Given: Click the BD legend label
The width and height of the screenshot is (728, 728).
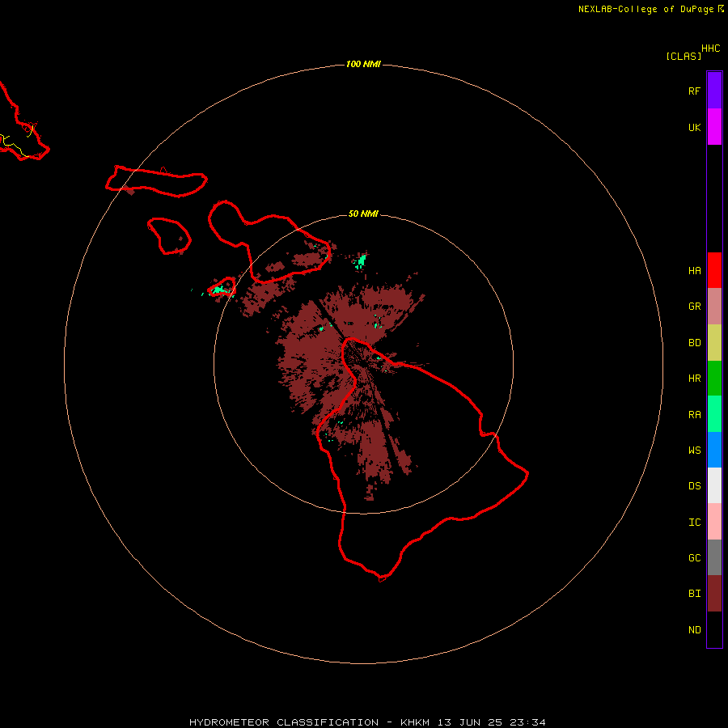Looking at the screenshot, I should (x=694, y=343).
